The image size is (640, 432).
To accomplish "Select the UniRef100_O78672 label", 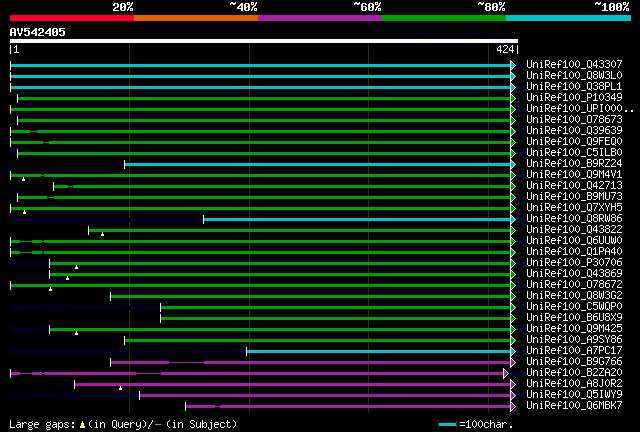I will click(574, 285).
